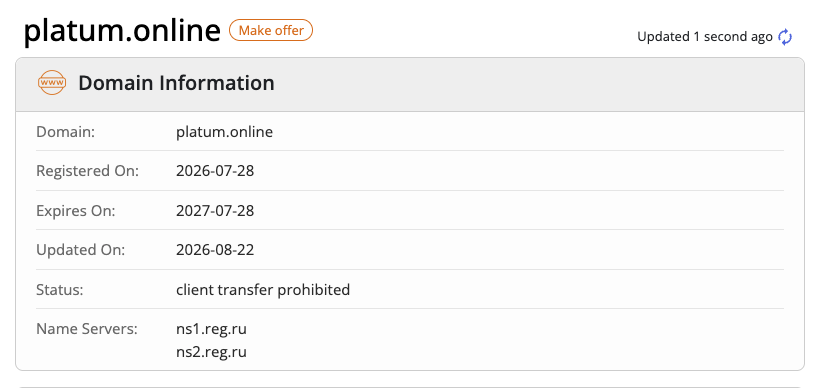
Task: Click the Status: label
Action: pyautogui.click(x=60, y=290)
